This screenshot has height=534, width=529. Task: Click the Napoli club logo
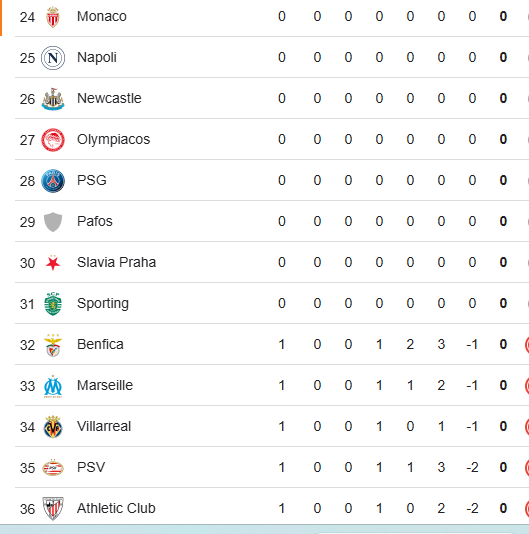(53, 58)
